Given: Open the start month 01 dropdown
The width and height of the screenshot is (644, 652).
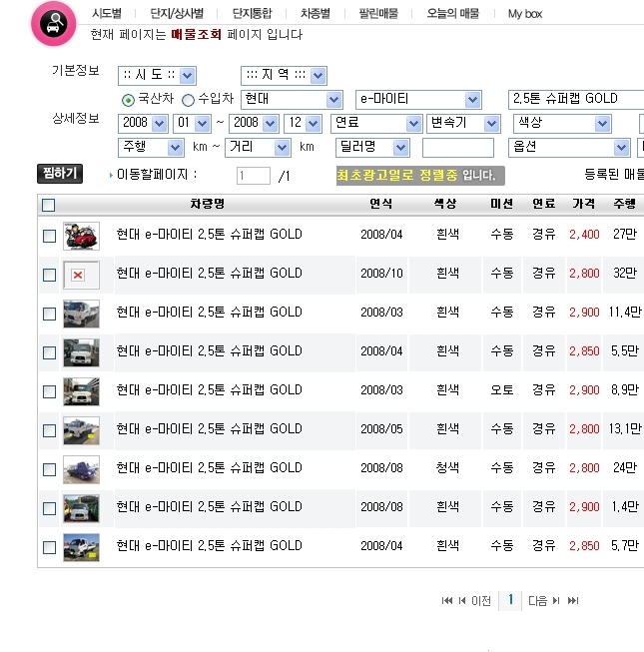Looking at the screenshot, I should pyautogui.click(x=192, y=124).
